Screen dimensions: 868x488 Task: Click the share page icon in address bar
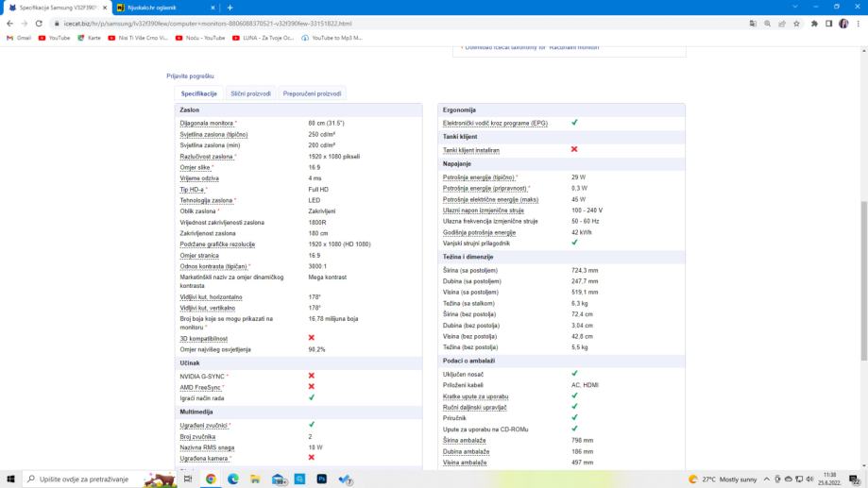[x=782, y=23]
